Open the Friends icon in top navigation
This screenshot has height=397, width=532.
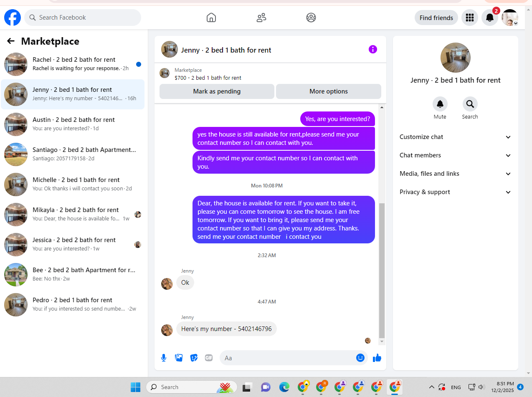(261, 18)
